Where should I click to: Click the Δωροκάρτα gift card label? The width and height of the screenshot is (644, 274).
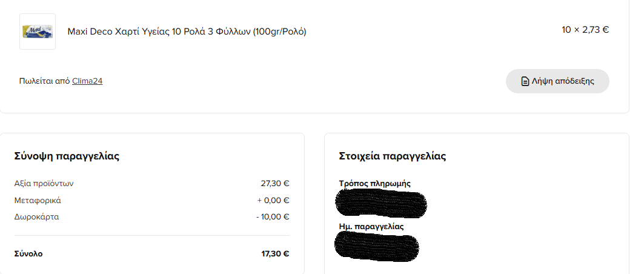[36, 217]
